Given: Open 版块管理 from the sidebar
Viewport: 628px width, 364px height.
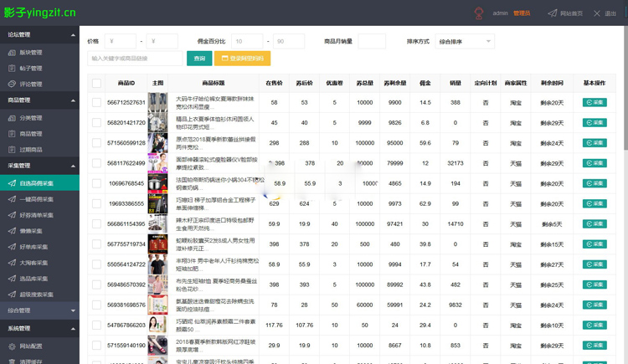Looking at the screenshot, I should click(30, 53).
